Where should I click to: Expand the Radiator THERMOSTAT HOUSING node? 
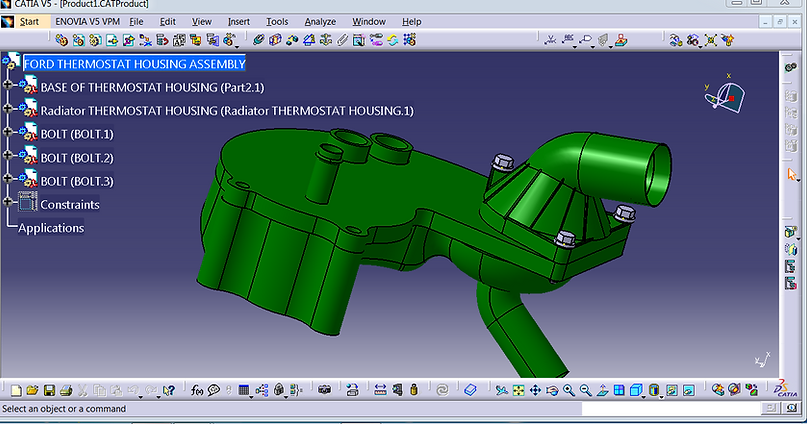[x=7, y=108]
